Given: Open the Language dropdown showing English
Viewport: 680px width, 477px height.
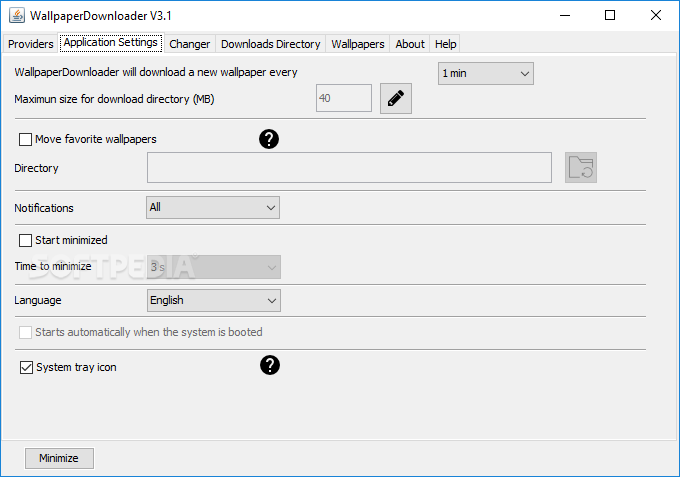Looking at the screenshot, I should click(214, 301).
